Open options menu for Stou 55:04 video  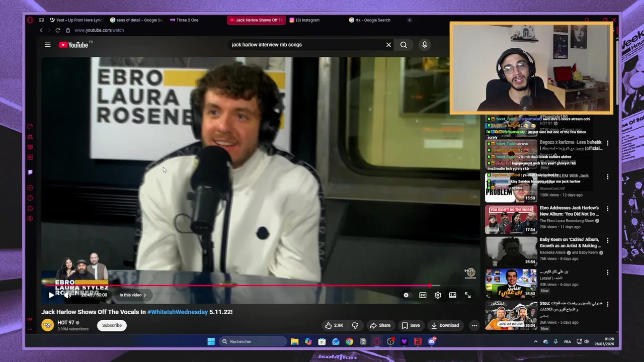click(x=607, y=304)
